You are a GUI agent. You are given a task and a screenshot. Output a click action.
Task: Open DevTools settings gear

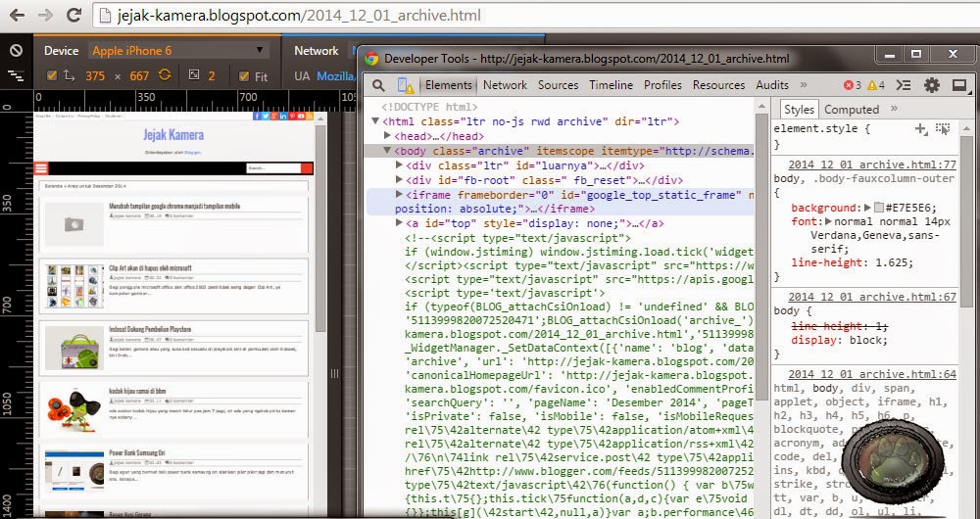pos(932,85)
